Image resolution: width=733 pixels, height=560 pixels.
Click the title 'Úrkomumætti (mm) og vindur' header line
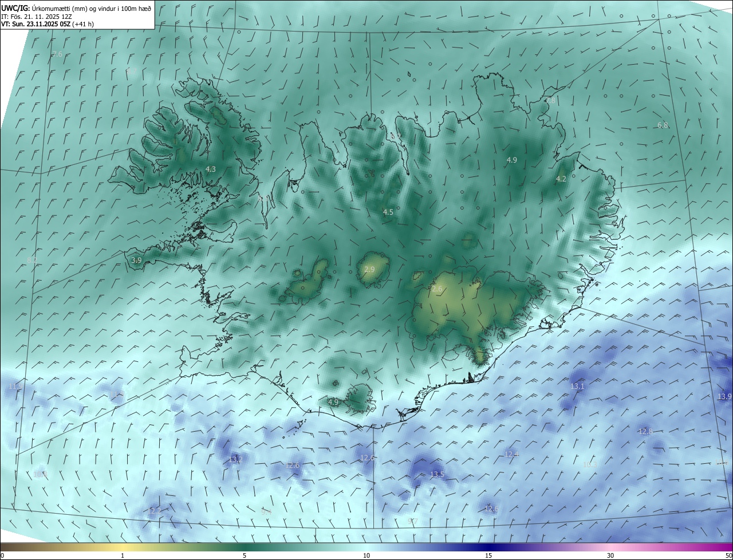[77, 8]
